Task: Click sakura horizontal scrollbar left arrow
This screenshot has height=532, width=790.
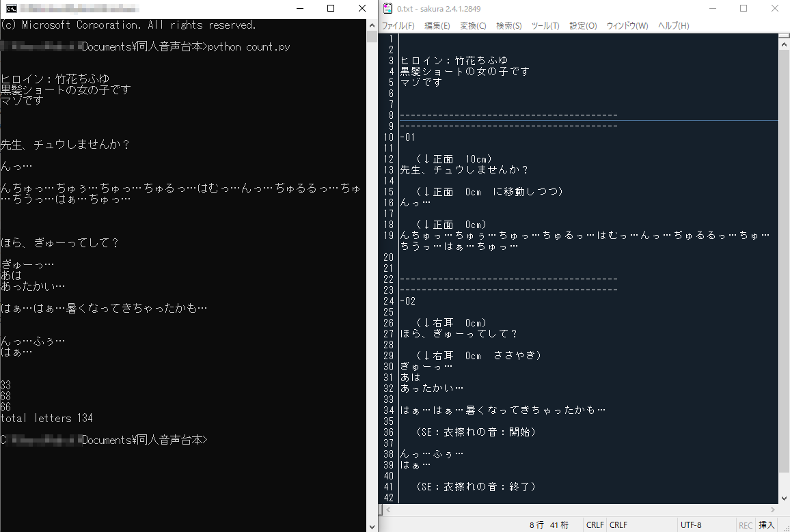Action: tap(387, 510)
